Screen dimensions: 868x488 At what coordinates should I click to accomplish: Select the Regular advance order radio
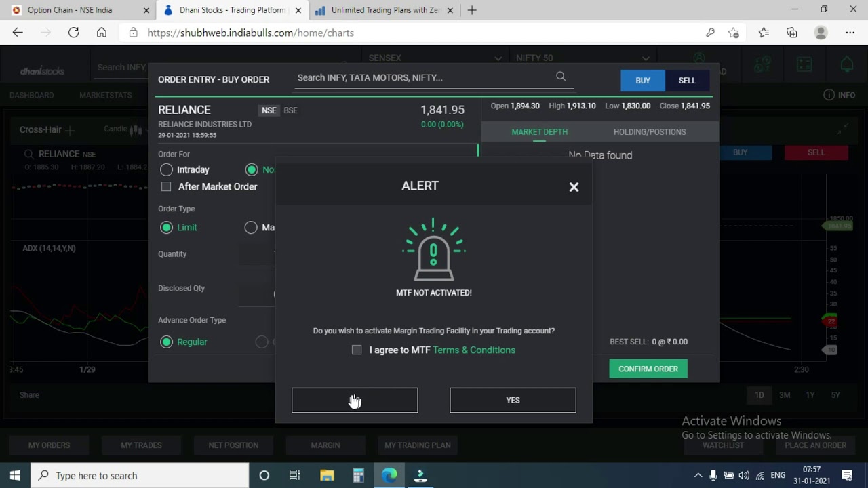[x=166, y=342]
